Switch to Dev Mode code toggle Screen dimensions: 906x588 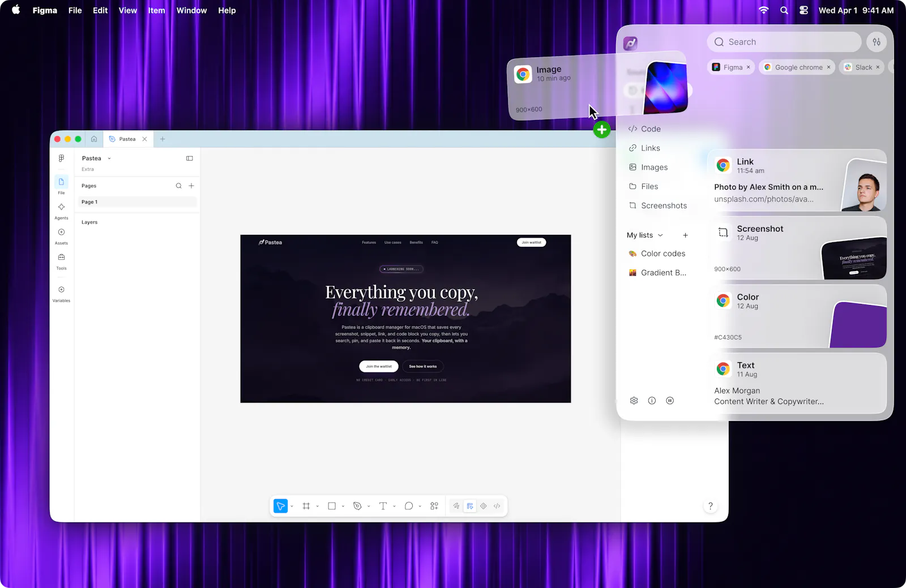(497, 506)
